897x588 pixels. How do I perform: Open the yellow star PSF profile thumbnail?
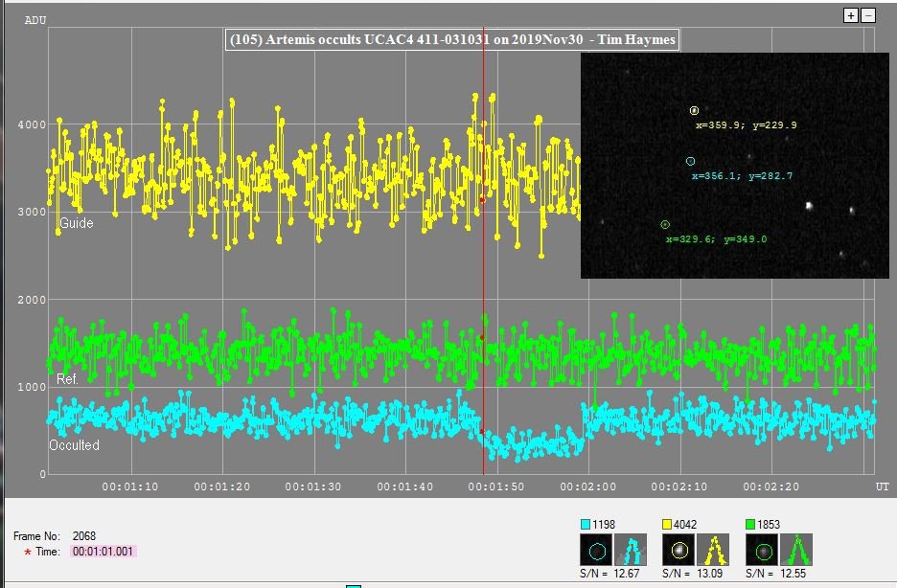[714, 550]
